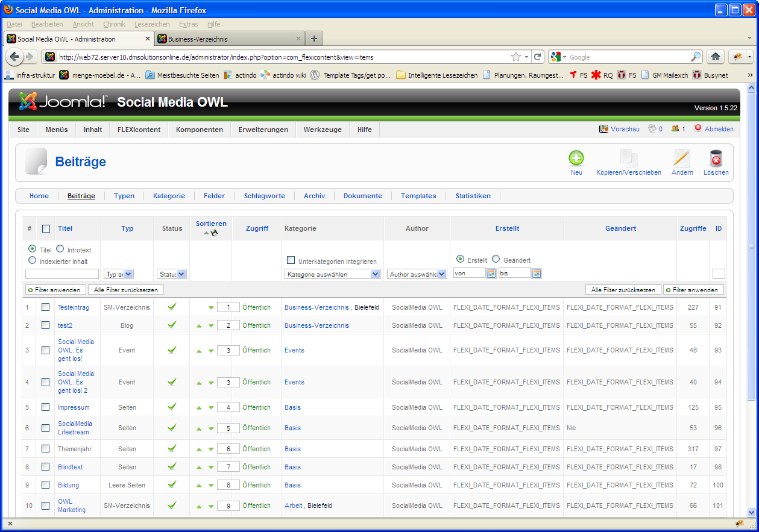Screen dimensions: 759x532
Task: Move test2 up with green arrow
Action: 199,326
